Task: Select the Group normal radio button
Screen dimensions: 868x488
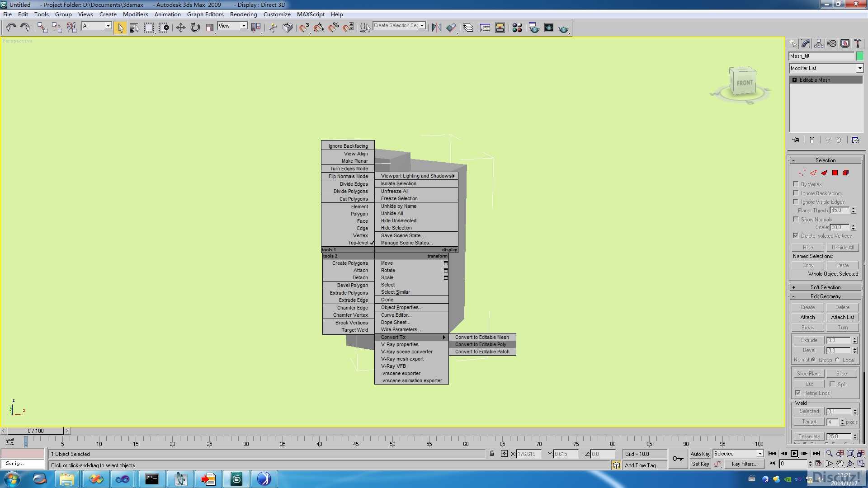Action: tap(813, 360)
